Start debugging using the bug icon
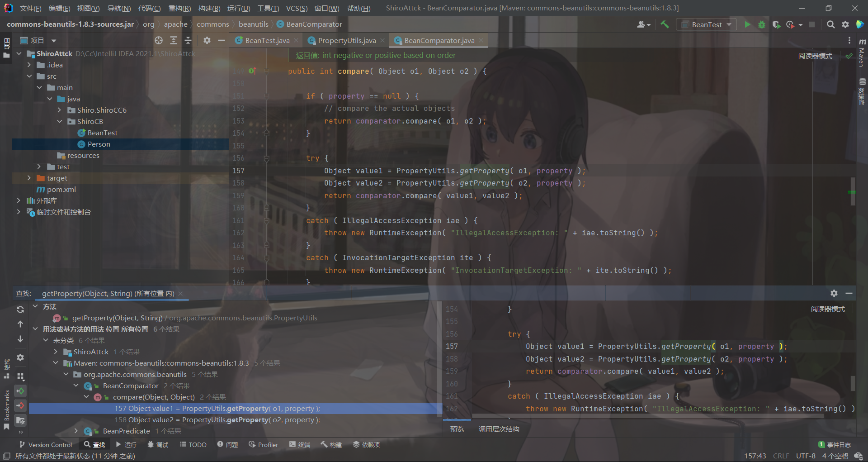This screenshot has width=868, height=462. [x=762, y=24]
